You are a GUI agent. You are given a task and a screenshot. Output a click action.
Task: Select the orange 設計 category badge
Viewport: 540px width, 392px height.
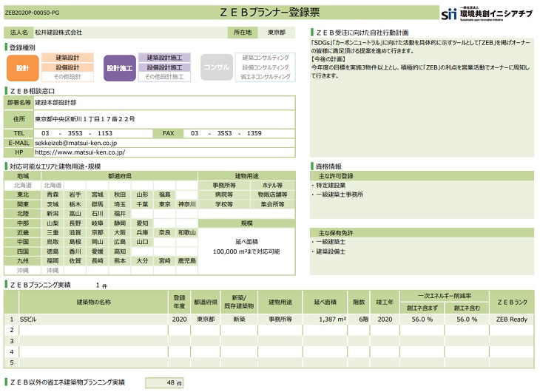[22, 68]
